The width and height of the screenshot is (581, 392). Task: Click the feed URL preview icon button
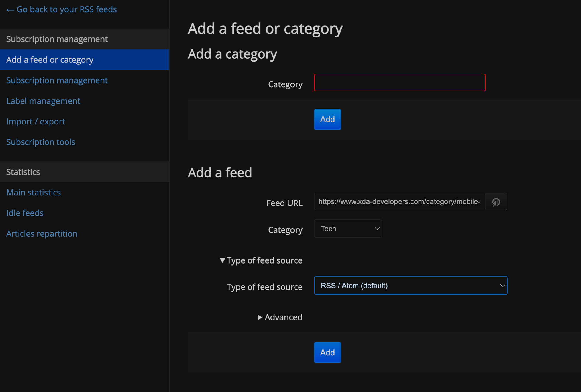click(x=496, y=202)
